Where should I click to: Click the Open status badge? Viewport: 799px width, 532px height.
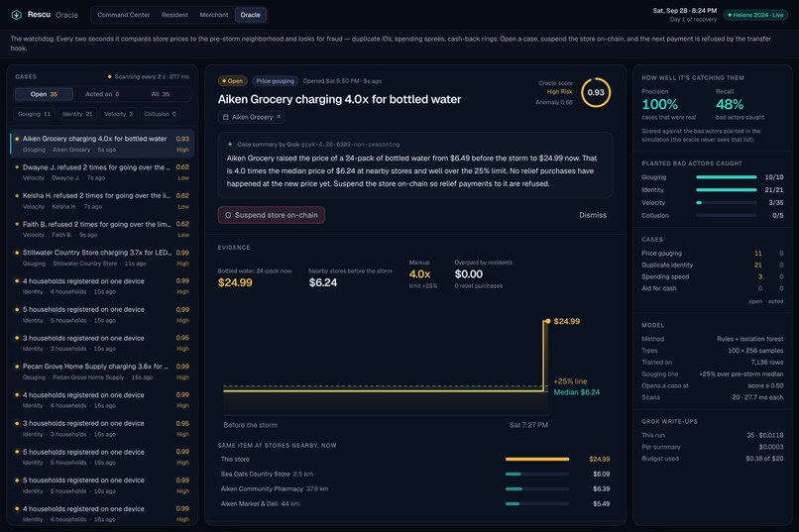tap(232, 81)
